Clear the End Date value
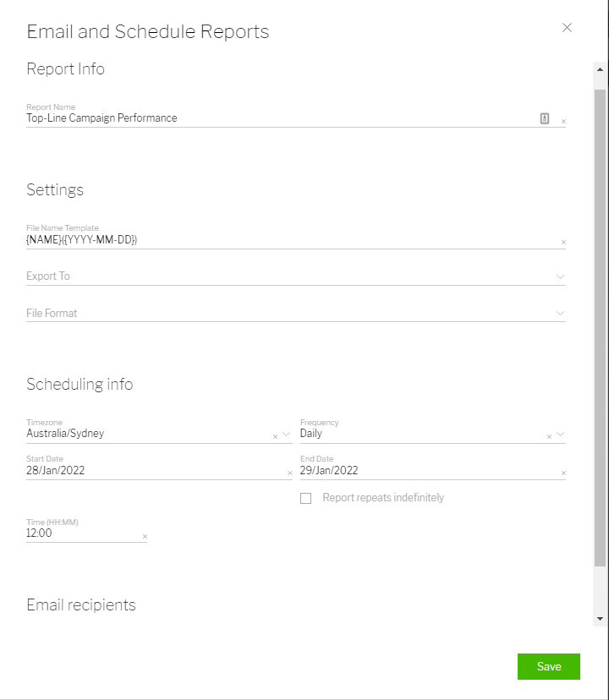This screenshot has width=609, height=700. coord(563,473)
